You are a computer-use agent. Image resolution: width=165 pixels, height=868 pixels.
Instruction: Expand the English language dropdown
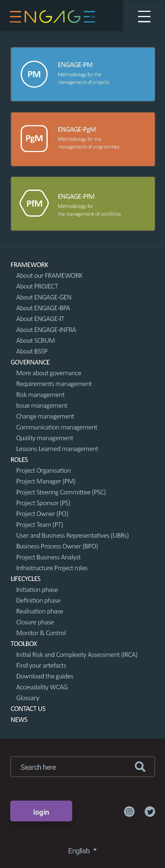click(x=82, y=851)
